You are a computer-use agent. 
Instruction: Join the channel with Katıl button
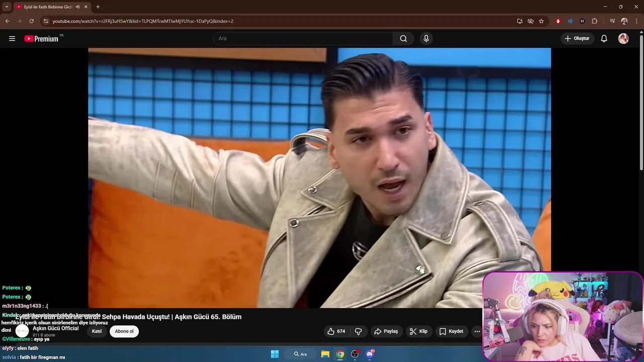pos(97,331)
